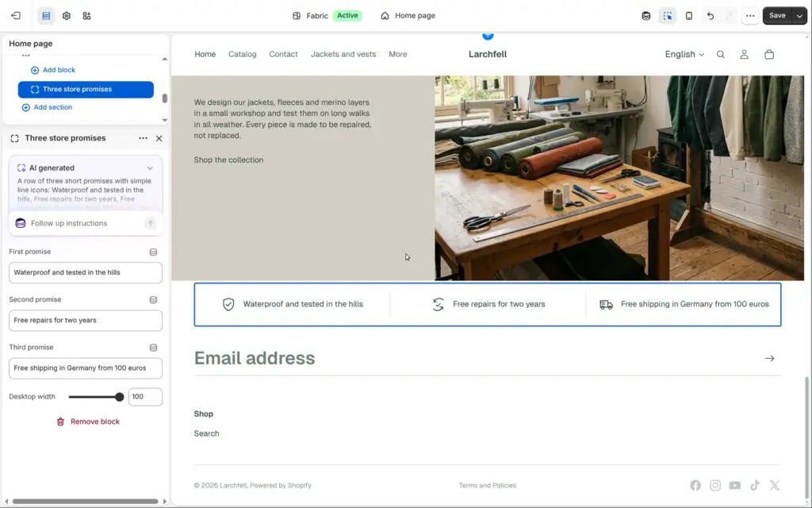This screenshot has height=508, width=812.
Task: Click Remove block
Action: pos(88,422)
